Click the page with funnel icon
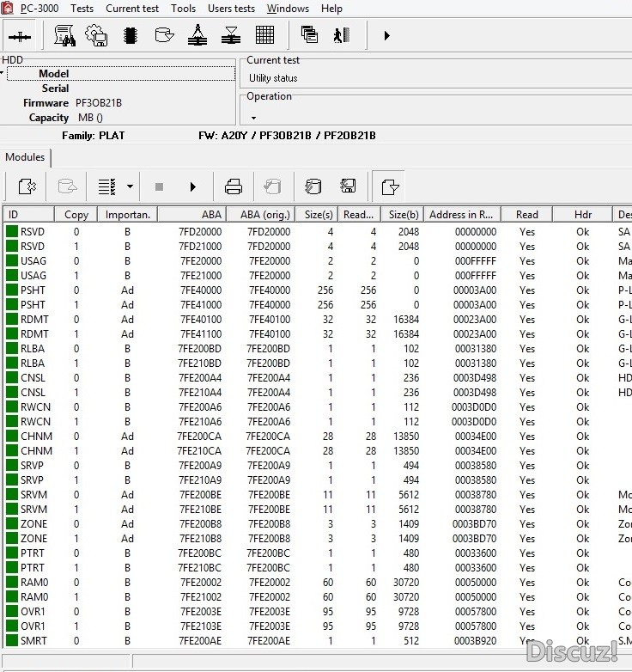This screenshot has height=672, width=632. [x=390, y=186]
